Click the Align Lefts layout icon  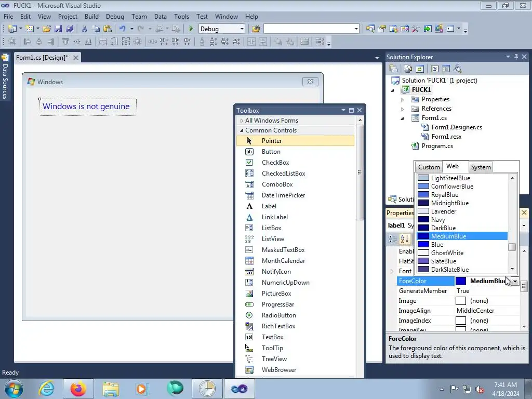point(28,42)
